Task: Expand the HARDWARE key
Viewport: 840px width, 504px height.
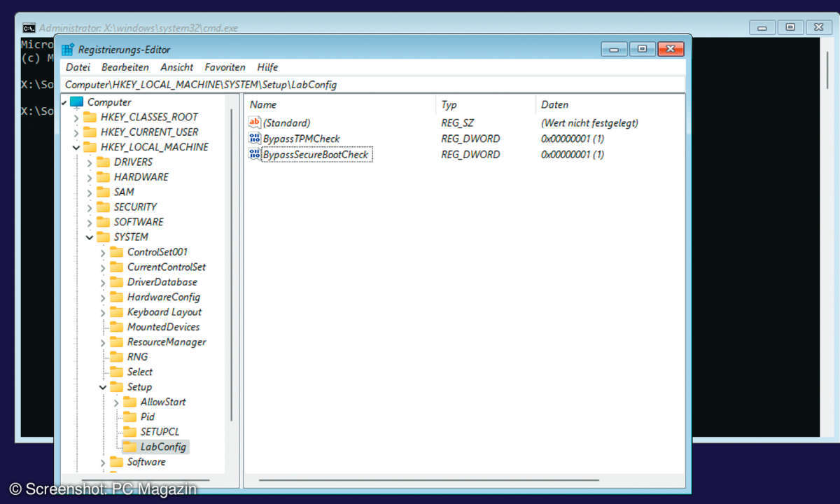Action: [x=90, y=177]
